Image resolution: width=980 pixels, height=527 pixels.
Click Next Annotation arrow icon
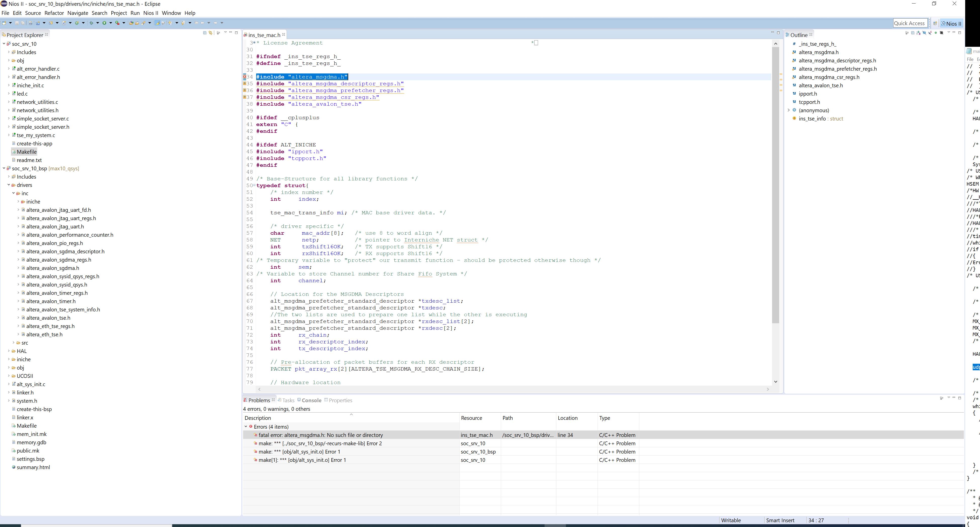coord(170,23)
